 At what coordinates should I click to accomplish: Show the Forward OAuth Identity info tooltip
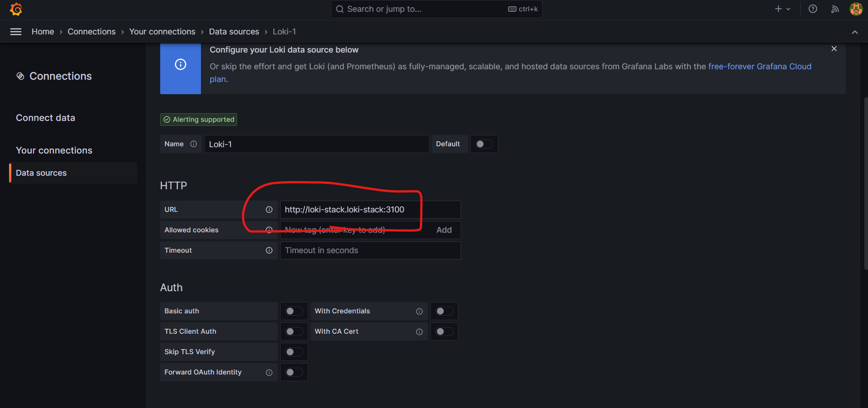tap(269, 373)
